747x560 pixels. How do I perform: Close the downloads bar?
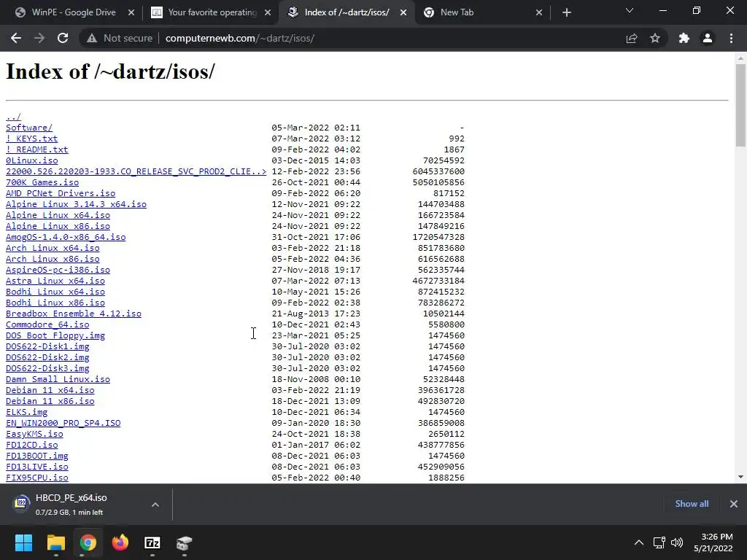[734, 504]
